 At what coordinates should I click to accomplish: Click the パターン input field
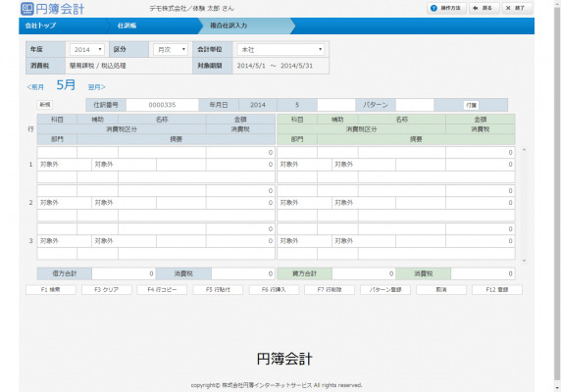415,105
